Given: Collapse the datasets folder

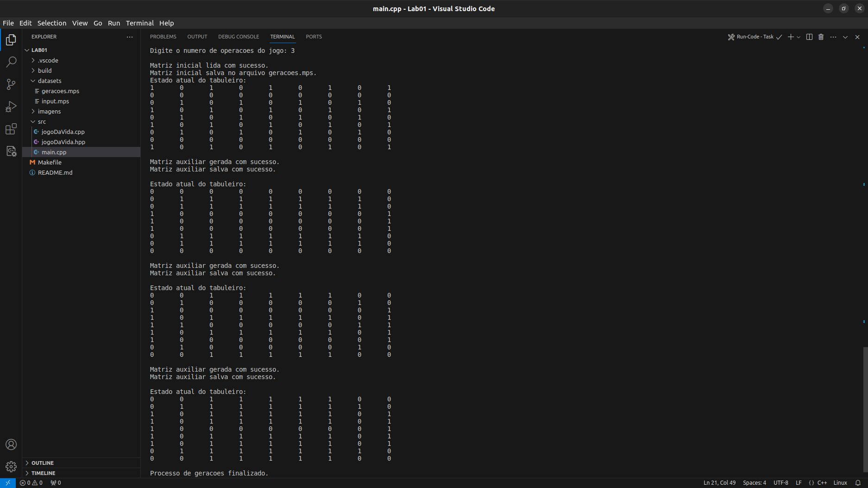Looking at the screenshot, I should [82, 81].
